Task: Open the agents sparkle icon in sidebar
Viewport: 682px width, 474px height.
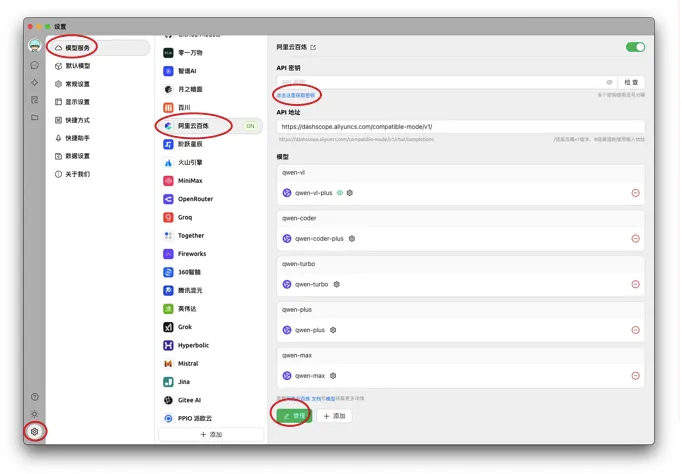Action: click(x=35, y=83)
